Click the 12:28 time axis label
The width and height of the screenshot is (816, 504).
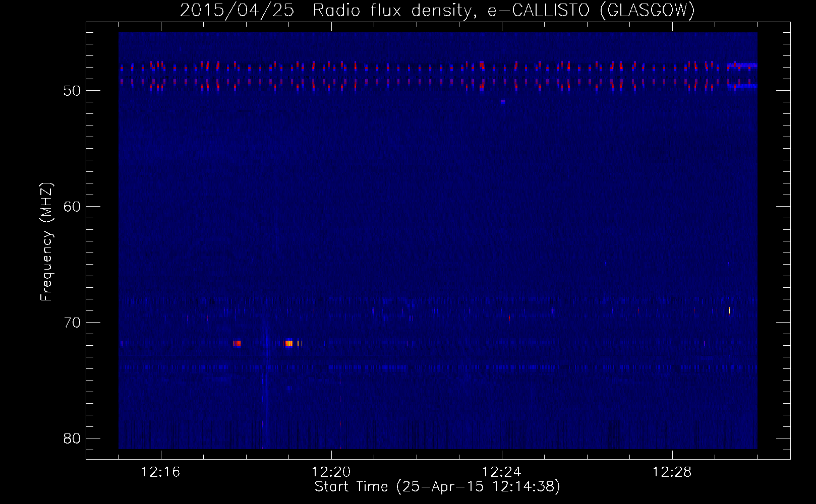click(x=672, y=472)
